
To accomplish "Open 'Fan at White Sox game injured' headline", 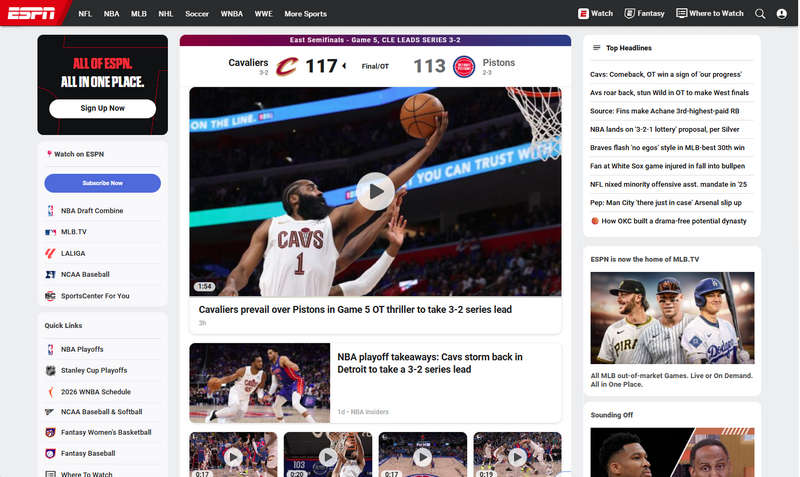I will 667,166.
